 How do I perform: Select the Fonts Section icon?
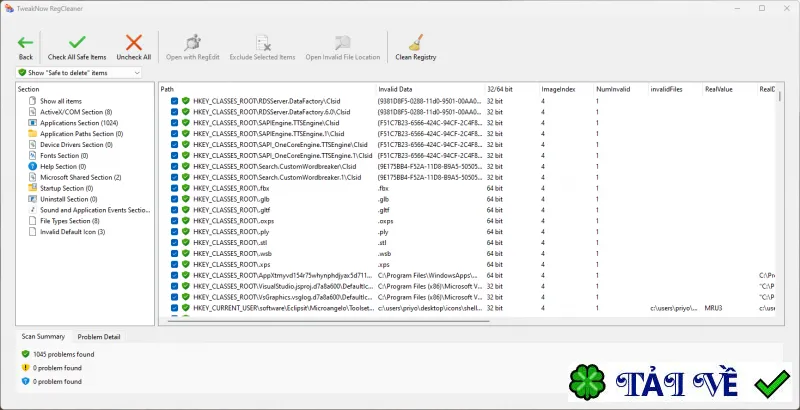coord(33,156)
